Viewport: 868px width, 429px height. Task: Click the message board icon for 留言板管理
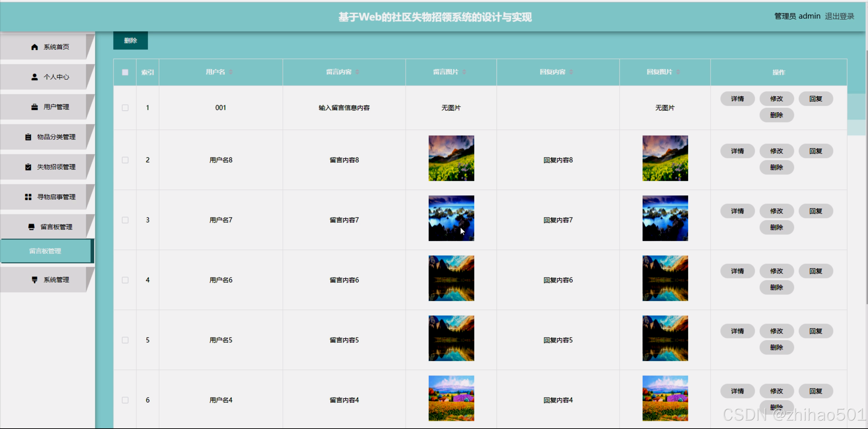[31, 227]
